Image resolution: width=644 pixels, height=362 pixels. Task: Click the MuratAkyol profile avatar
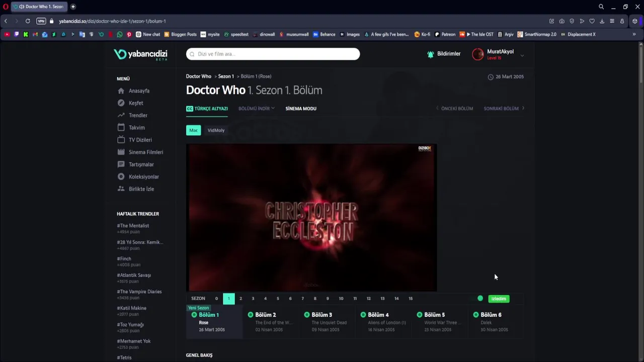coord(478,54)
